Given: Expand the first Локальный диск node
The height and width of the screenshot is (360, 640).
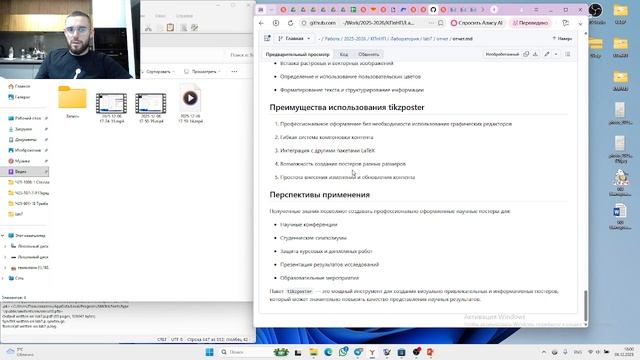Looking at the screenshot, I should [x=5, y=246].
